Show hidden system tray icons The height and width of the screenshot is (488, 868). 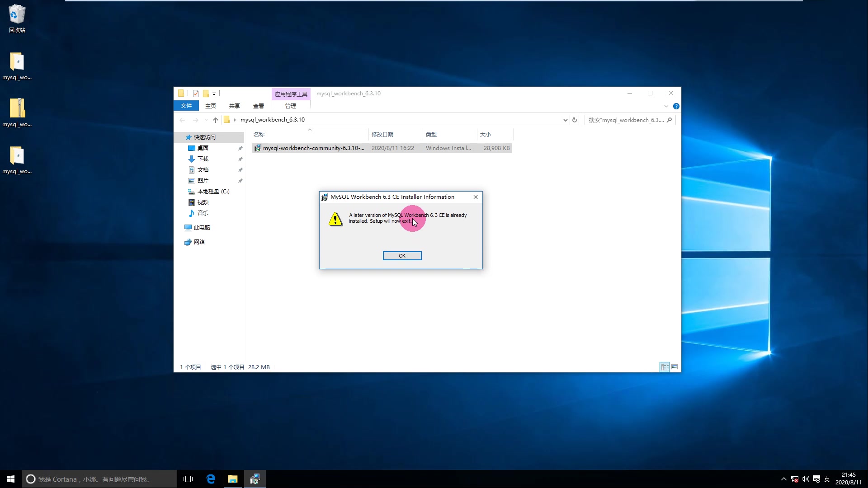tap(784, 479)
